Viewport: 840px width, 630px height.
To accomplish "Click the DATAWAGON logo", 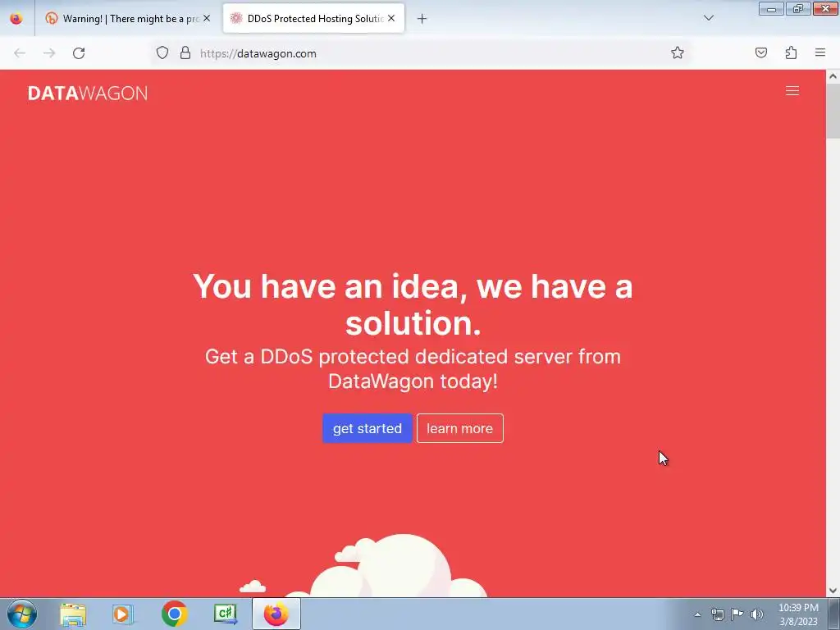I will pos(88,94).
